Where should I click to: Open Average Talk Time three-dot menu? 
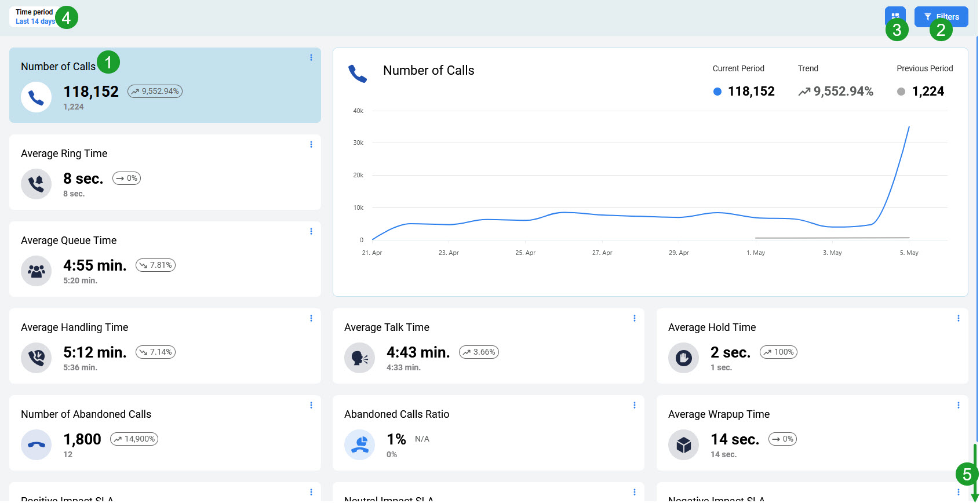coord(635,318)
